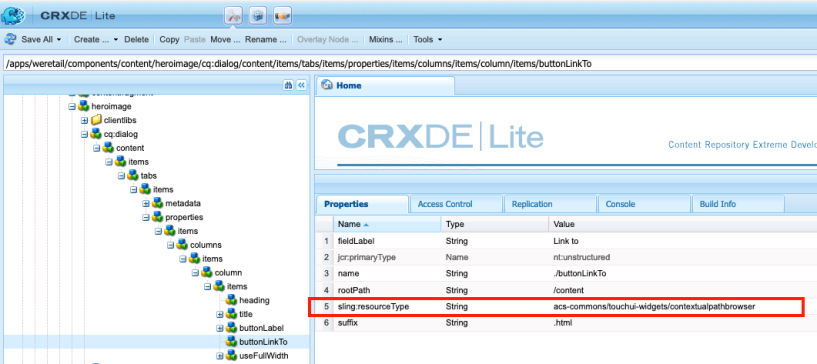This screenshot has height=364, width=817.
Task: Click into the repository path address field
Action: [410, 64]
